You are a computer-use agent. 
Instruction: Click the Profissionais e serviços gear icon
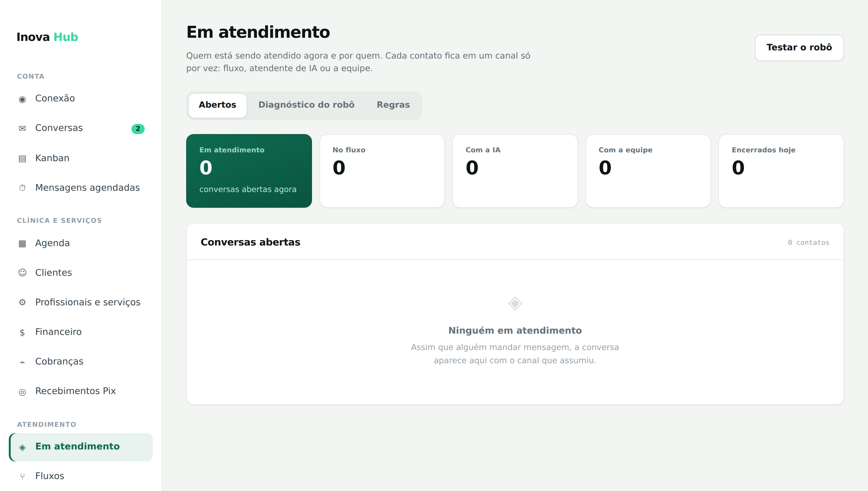pyautogui.click(x=22, y=302)
